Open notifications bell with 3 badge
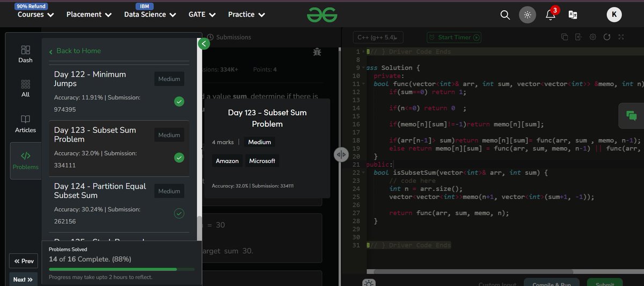Image resolution: width=644 pixels, height=286 pixels. 551,15
